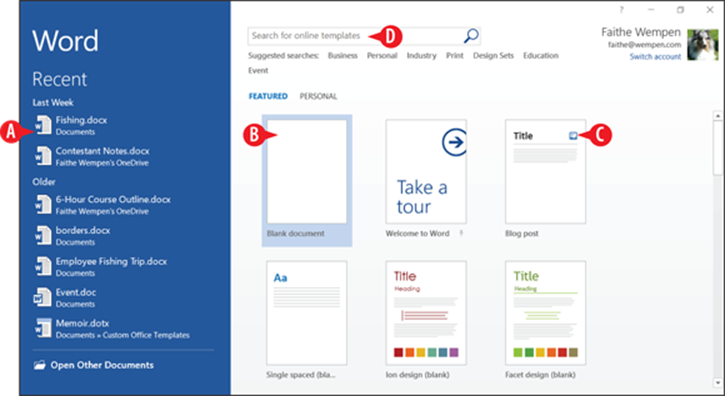The image size is (725, 396).
Task: Click the magnifying glass search icon
Action: [x=471, y=36]
